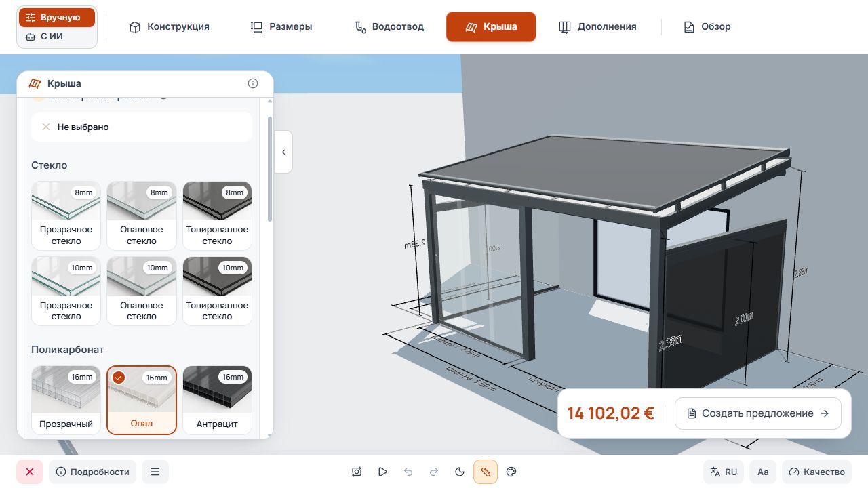This screenshot has height=488, width=868.
Task: Choose 8mm Тонированное стекло thumbnail
Action: point(217,216)
